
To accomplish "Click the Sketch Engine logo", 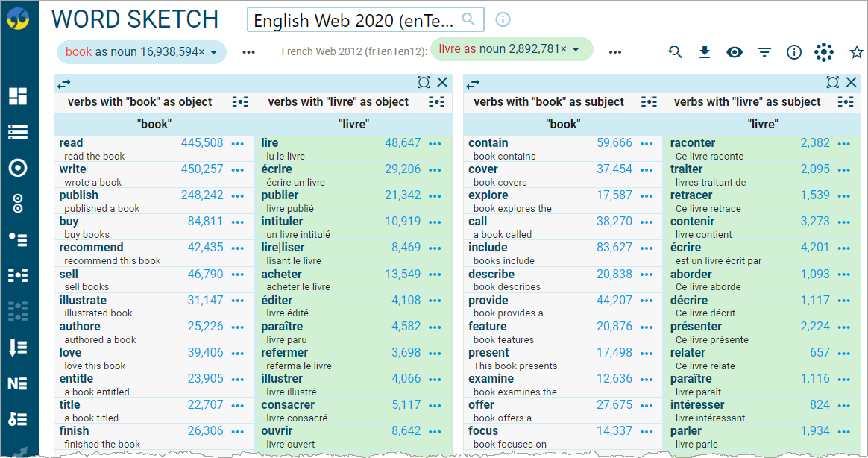I will pos(18,20).
